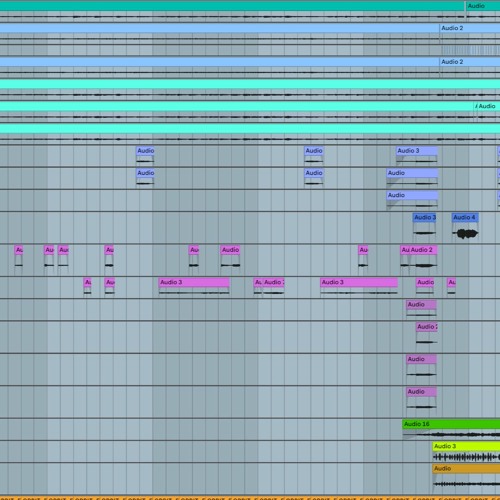500x500 pixels.
Task: Select the Audio clip label on the cyan track
Action: (487, 106)
